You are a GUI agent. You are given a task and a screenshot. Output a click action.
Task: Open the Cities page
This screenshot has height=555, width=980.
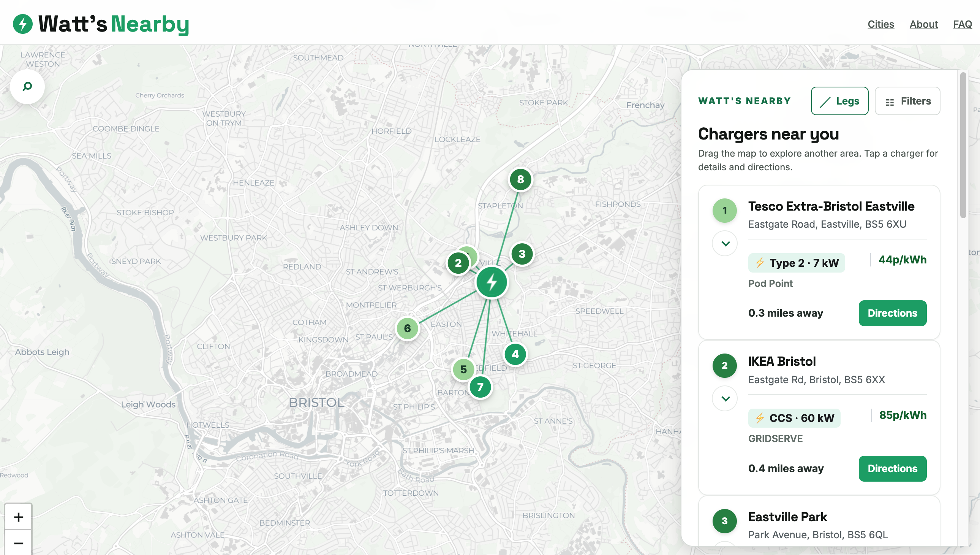(880, 24)
